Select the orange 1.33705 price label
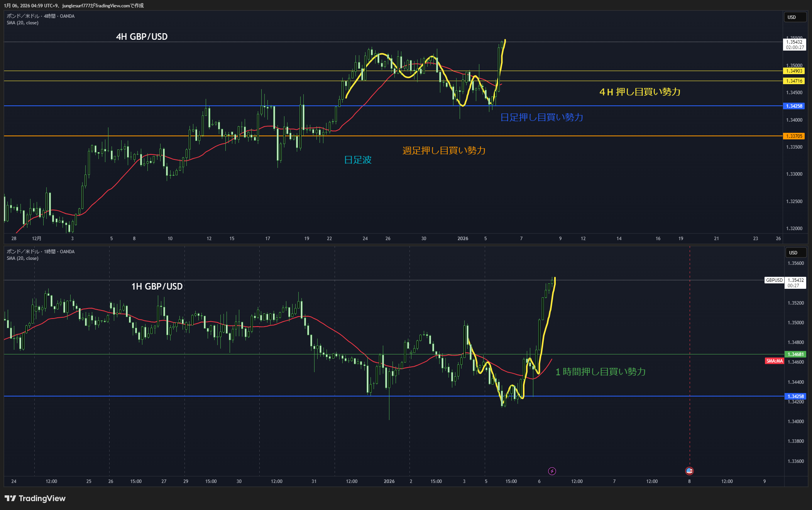 (794, 136)
